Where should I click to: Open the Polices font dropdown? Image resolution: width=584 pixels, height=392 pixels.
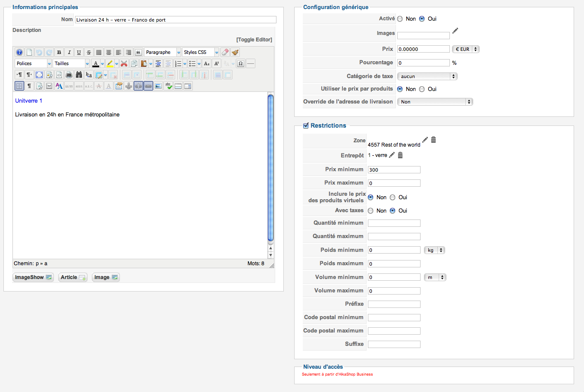click(33, 63)
